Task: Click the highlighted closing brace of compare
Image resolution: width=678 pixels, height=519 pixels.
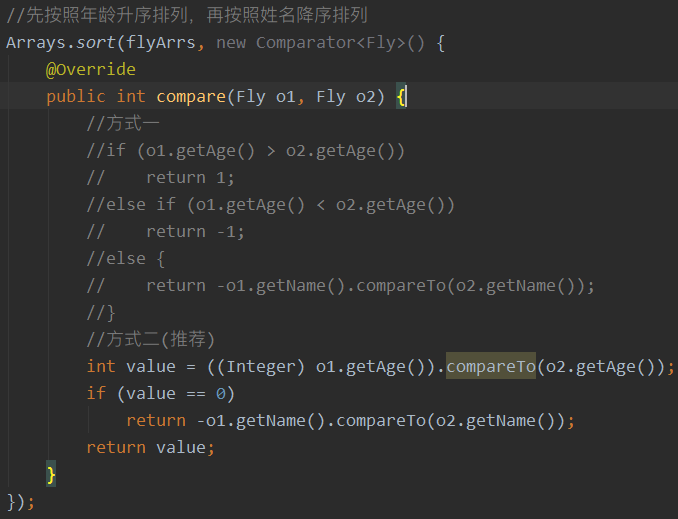Action: pos(51,475)
